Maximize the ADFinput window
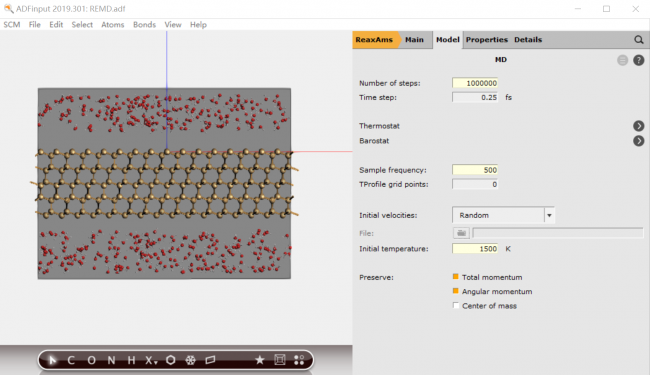The image size is (650, 375). [606, 9]
